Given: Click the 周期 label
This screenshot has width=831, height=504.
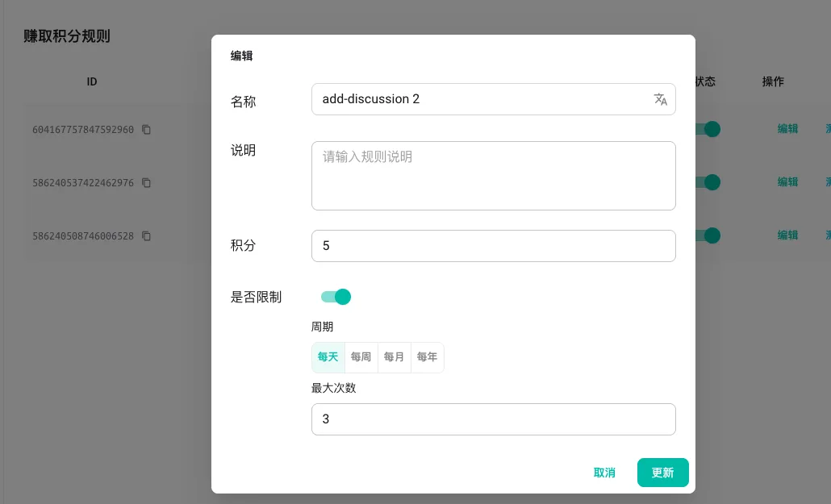Looking at the screenshot, I should (322, 327).
